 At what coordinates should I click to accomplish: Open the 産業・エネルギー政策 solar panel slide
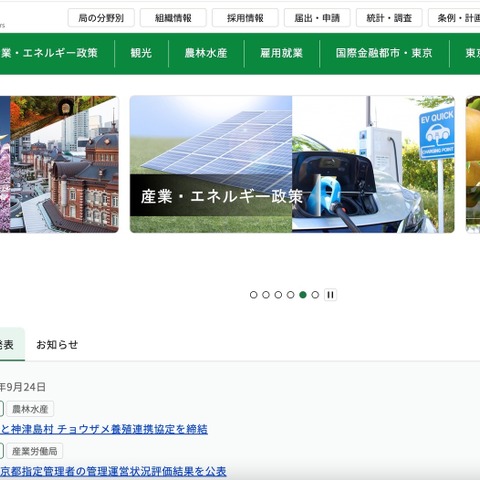pyautogui.click(x=292, y=164)
